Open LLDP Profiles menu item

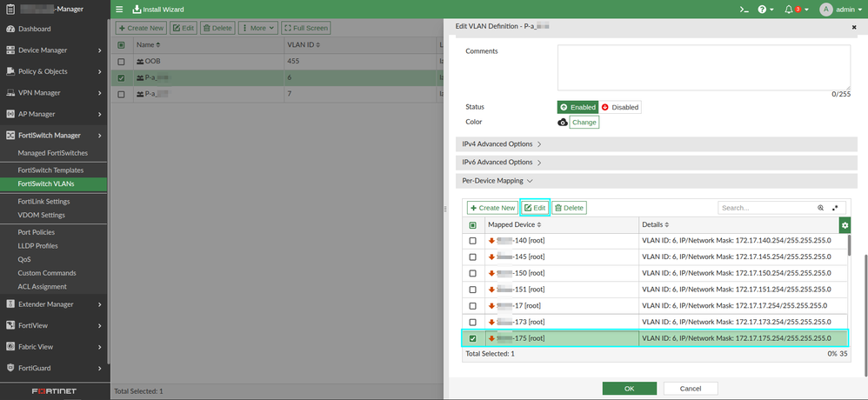click(x=37, y=245)
